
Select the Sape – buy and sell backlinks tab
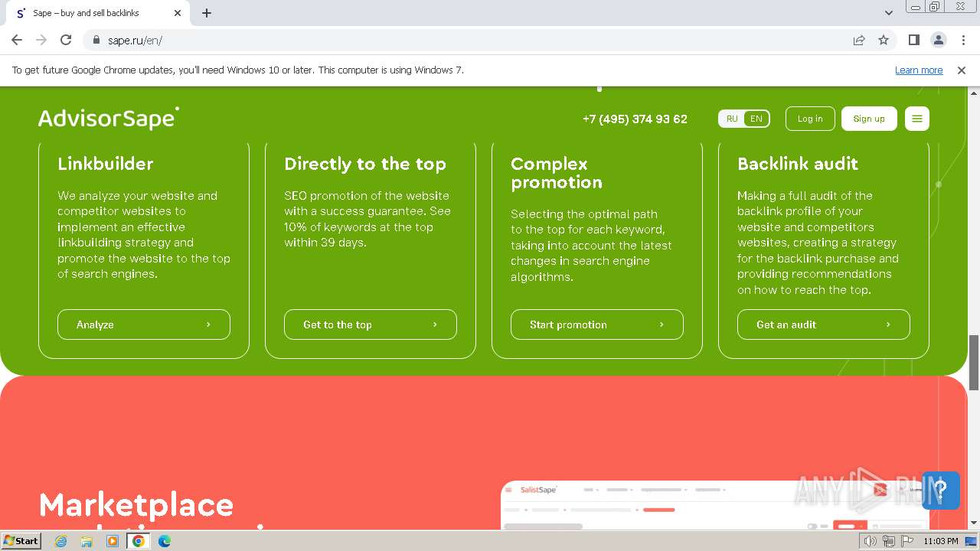click(98, 13)
